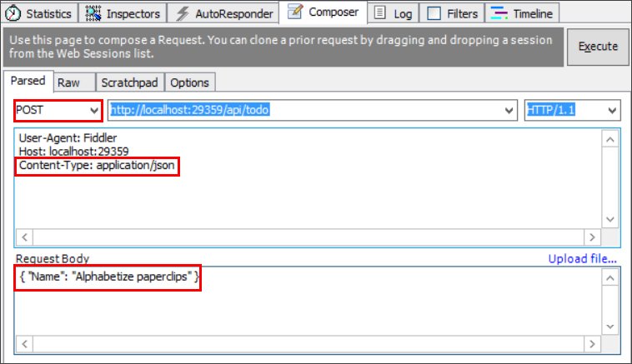Viewport: 632px width, 364px height.
Task: Click the Content-Type header line
Action: [97, 166]
